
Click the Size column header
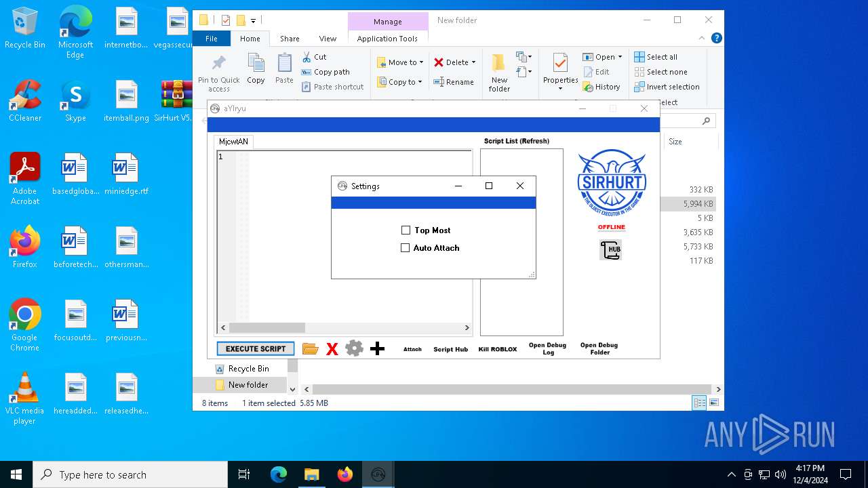[x=690, y=142]
